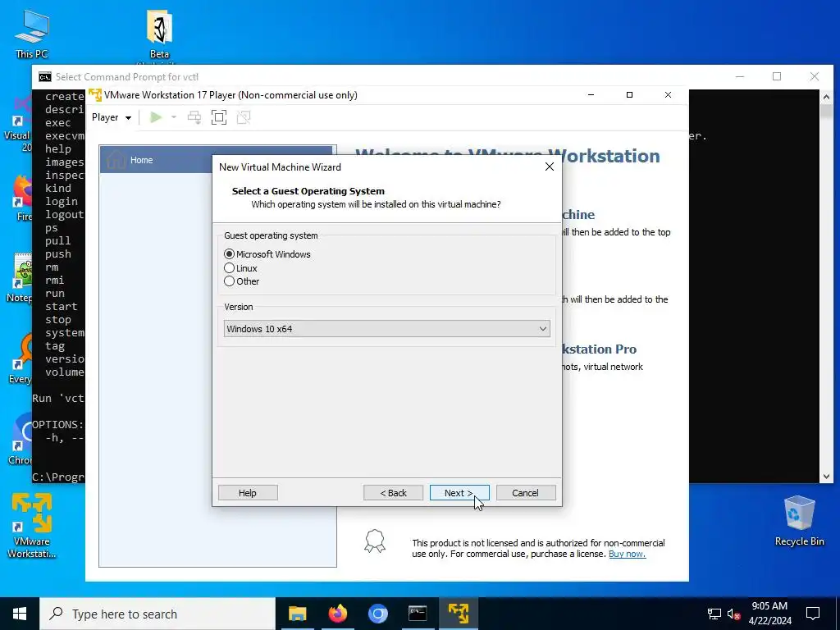This screenshot has width=840, height=630.
Task: Maximize the Command Prompt window
Action: (x=777, y=76)
